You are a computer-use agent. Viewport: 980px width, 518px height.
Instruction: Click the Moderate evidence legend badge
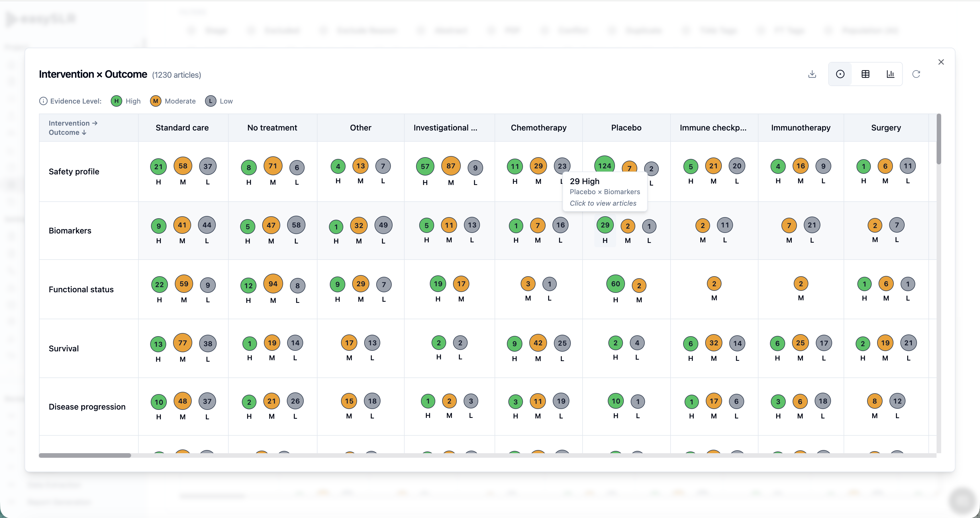tap(155, 101)
